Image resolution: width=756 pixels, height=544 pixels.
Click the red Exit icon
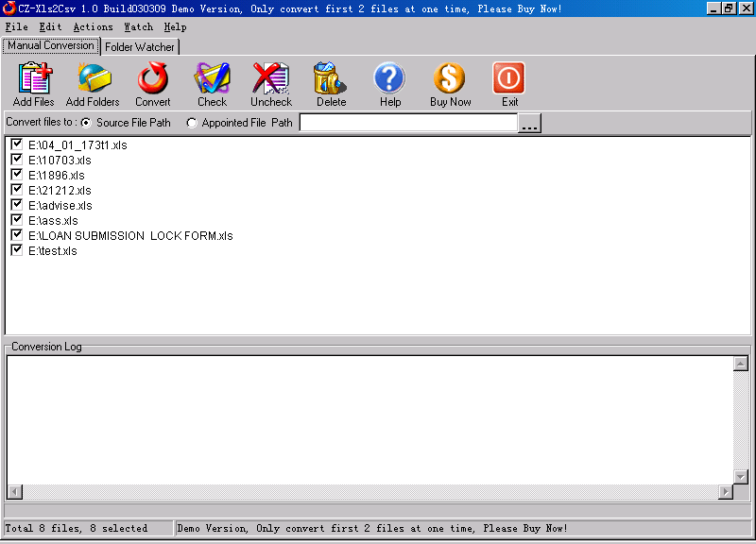tap(508, 78)
